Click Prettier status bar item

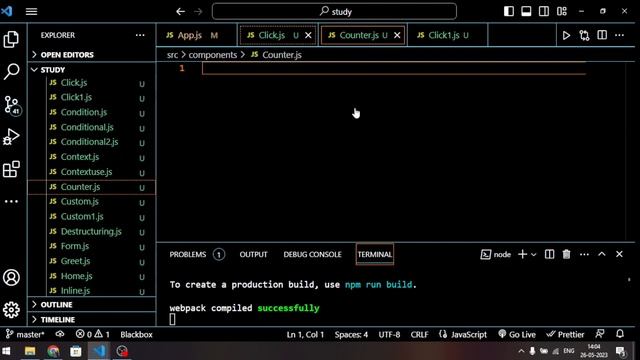565,335
